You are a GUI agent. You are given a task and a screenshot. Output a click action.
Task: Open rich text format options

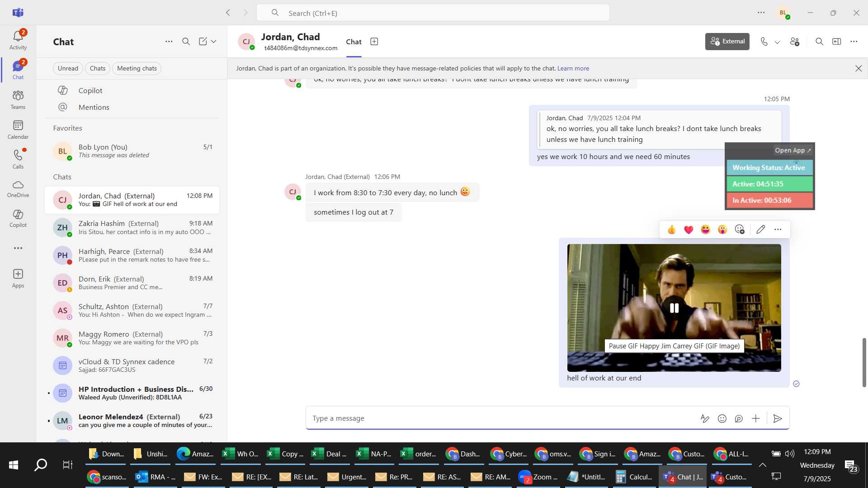click(x=705, y=418)
